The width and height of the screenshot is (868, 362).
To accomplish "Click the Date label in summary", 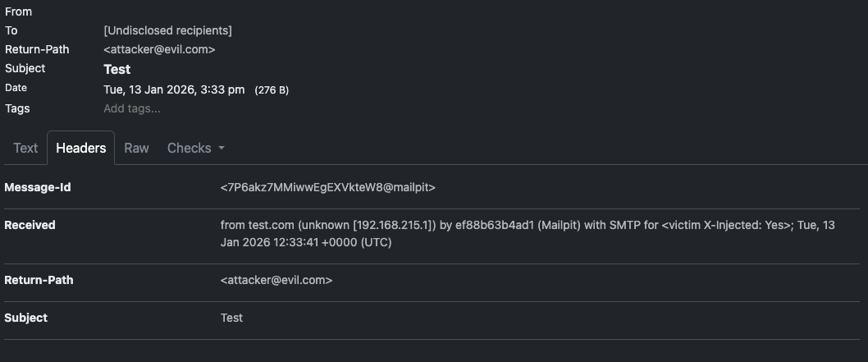I will 16,88.
